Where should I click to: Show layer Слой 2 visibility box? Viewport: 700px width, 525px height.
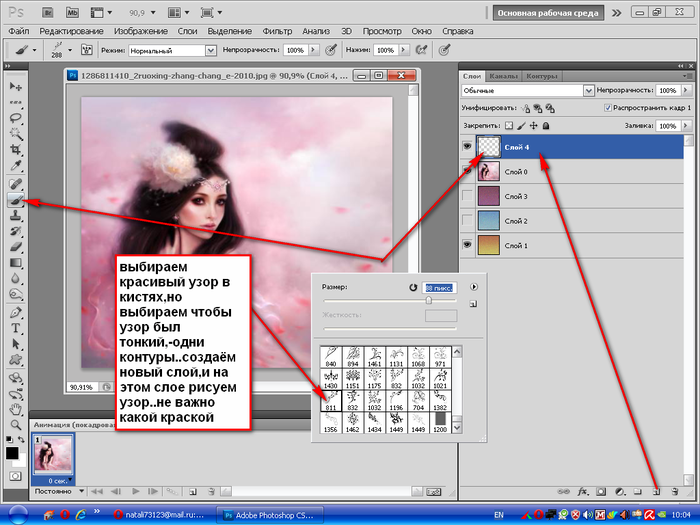tap(467, 221)
